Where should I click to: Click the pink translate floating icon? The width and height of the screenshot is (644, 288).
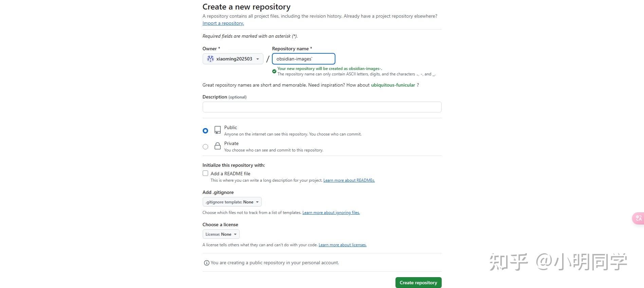[x=638, y=218]
